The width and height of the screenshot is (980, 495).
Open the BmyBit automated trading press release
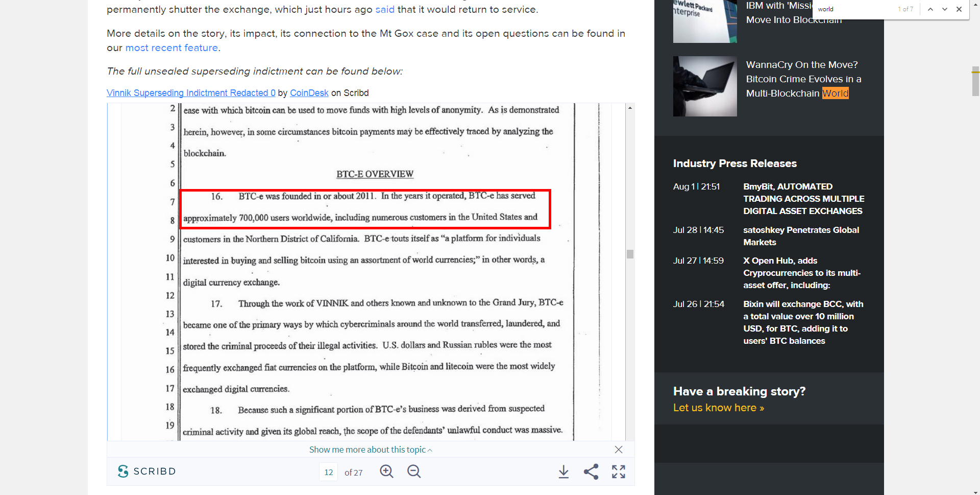pyautogui.click(x=804, y=199)
